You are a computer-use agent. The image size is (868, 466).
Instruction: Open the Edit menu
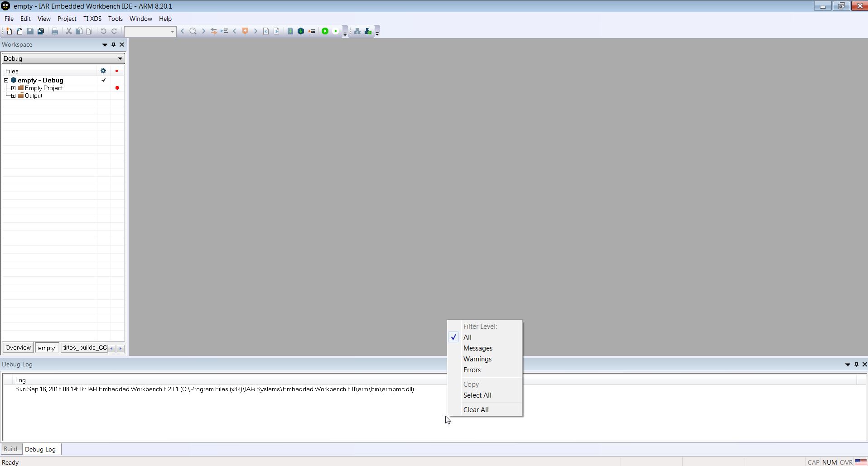(25, 19)
